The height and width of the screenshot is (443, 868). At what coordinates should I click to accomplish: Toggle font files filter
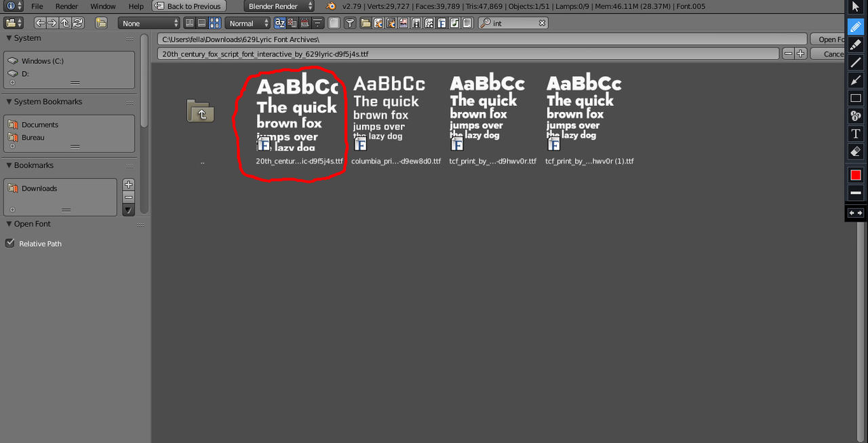441,23
